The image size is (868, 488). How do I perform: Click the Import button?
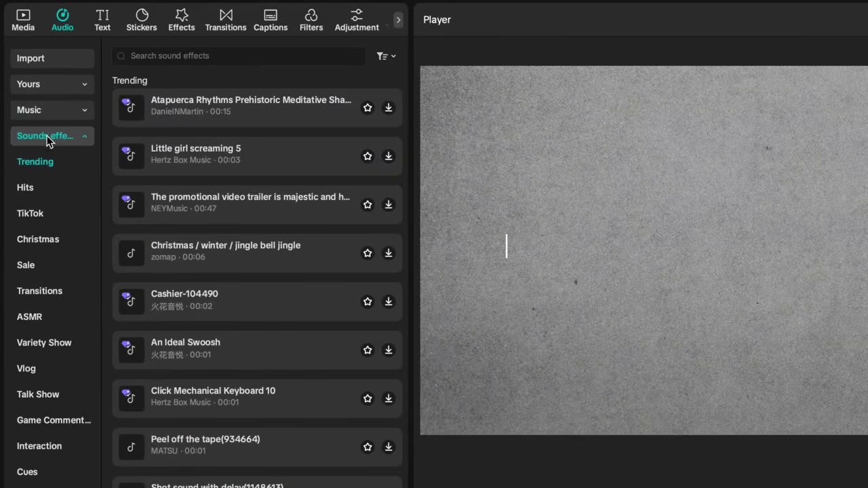52,58
